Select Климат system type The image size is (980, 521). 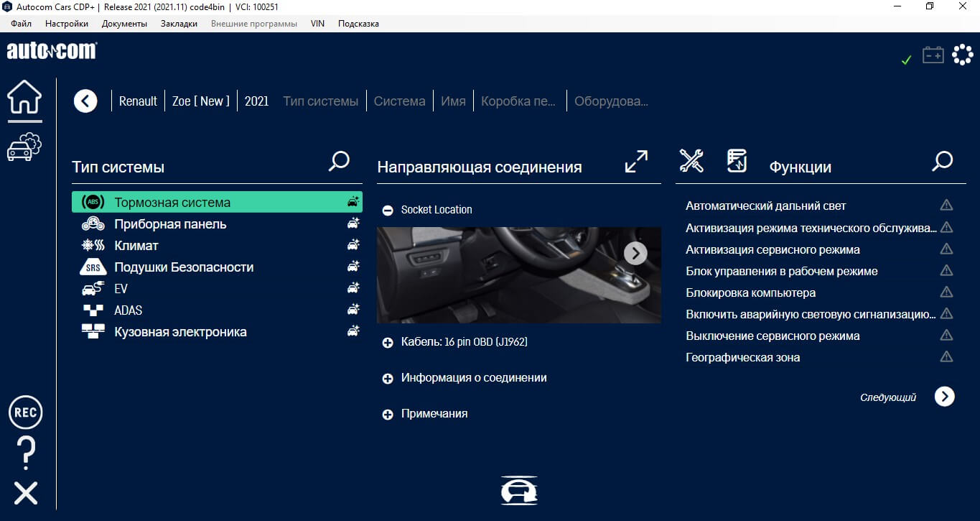tap(217, 246)
